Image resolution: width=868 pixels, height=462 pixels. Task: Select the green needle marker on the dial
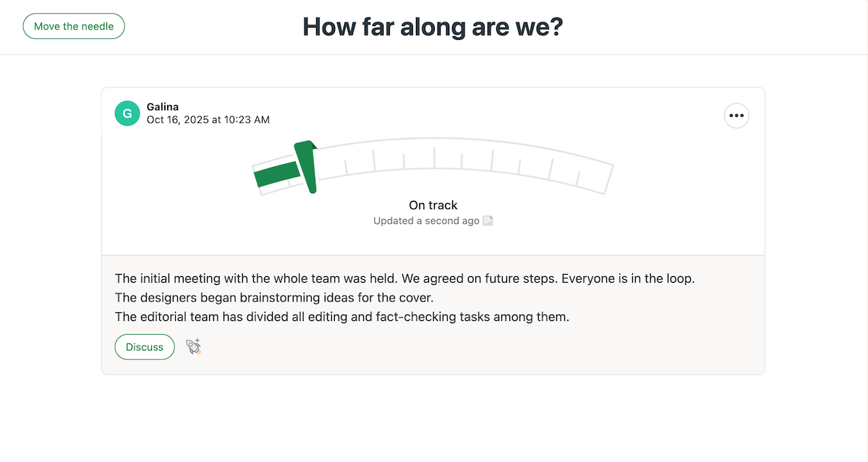pos(305,165)
